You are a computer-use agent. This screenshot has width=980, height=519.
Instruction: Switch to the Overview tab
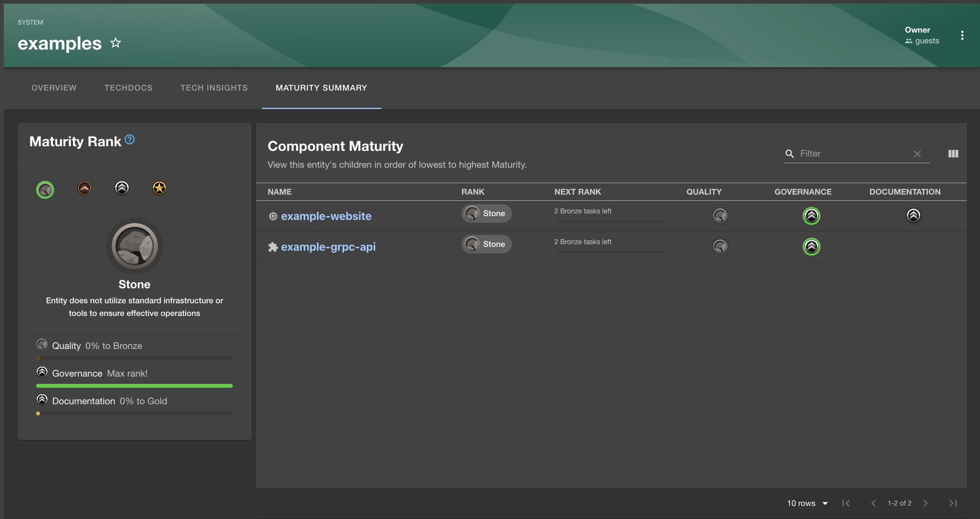[54, 88]
